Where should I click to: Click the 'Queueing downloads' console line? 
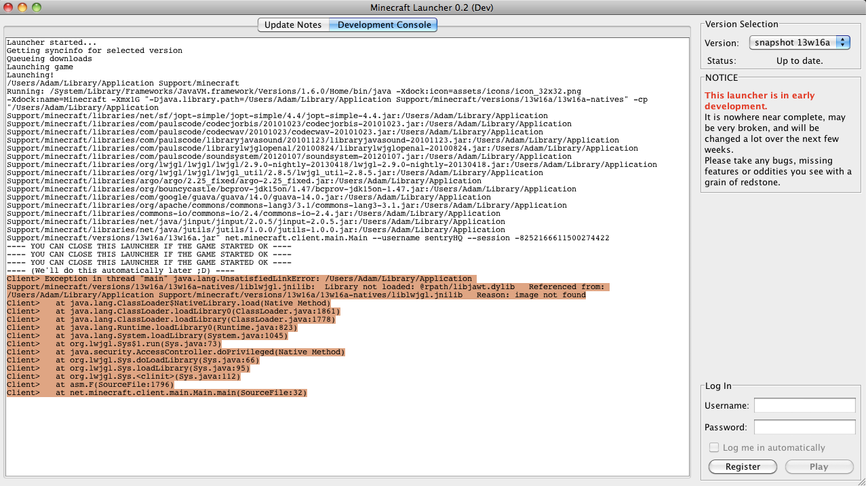click(x=50, y=58)
